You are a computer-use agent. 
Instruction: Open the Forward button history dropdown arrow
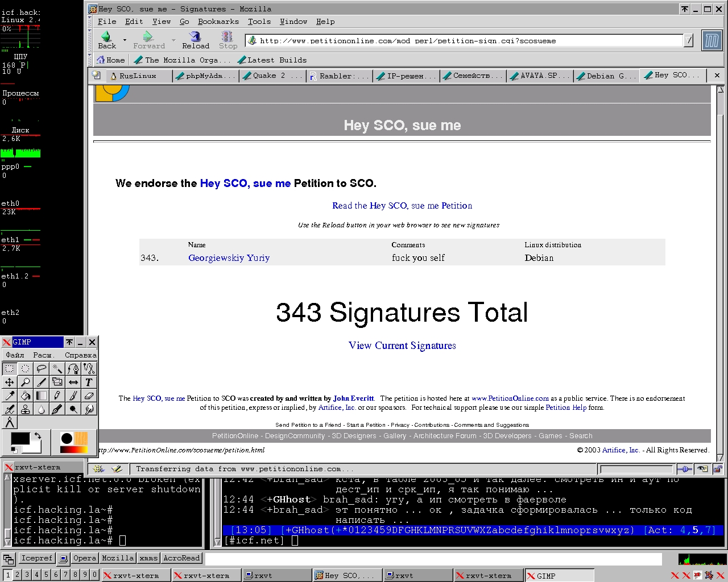tap(173, 40)
